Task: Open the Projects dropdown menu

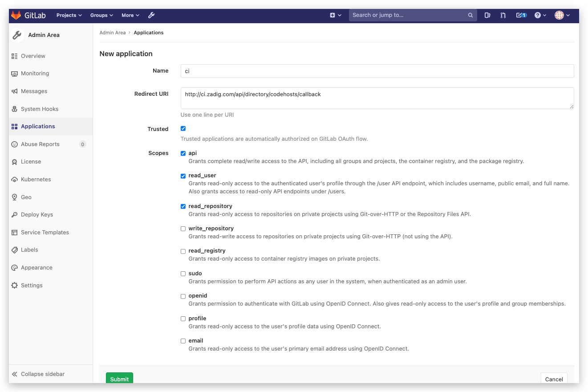Action: point(69,15)
